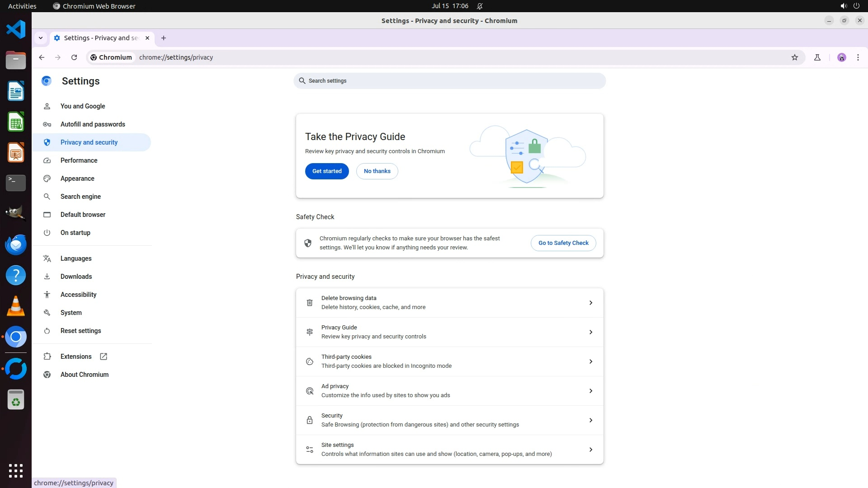Image resolution: width=868 pixels, height=488 pixels.
Task: Open Extensions via external link icon
Action: (x=104, y=357)
